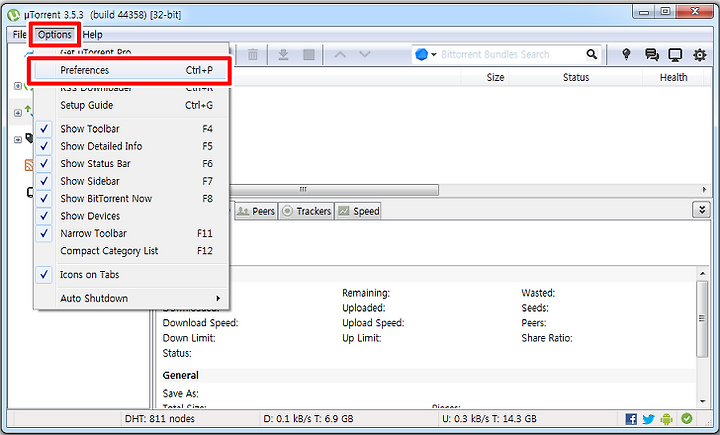
Task: Click detail pane scroll down arrow
Action: 703,401
